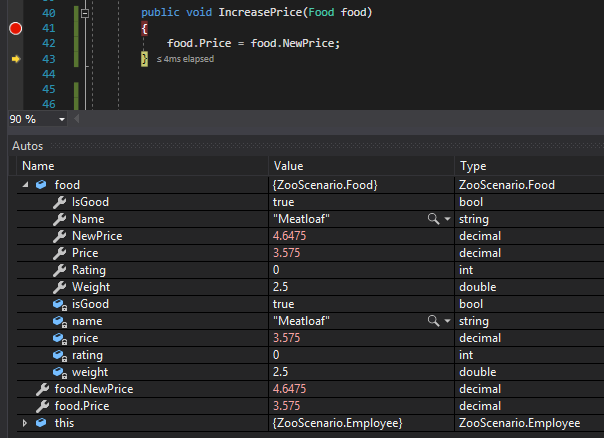604x438 pixels.
Task: Click the code line food.Price = food.NewPrice
Action: (253, 44)
